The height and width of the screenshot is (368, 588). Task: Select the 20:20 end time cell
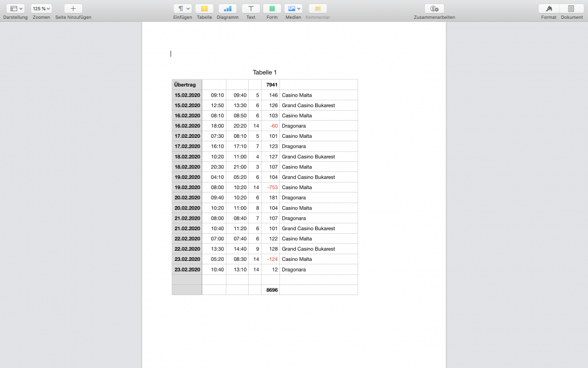point(237,126)
